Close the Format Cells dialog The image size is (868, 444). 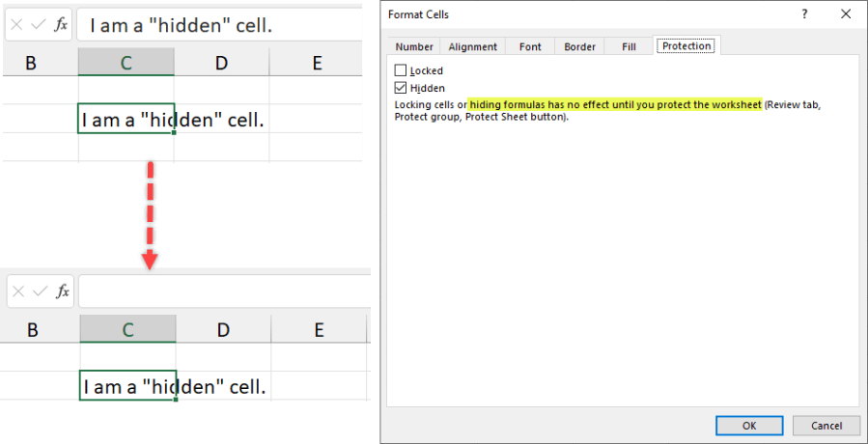846,14
